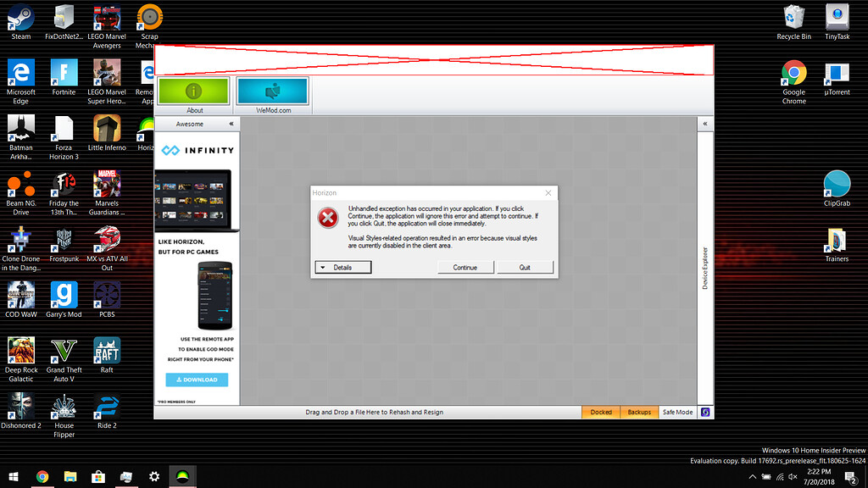Open Microsoft Store from the taskbar

98,476
